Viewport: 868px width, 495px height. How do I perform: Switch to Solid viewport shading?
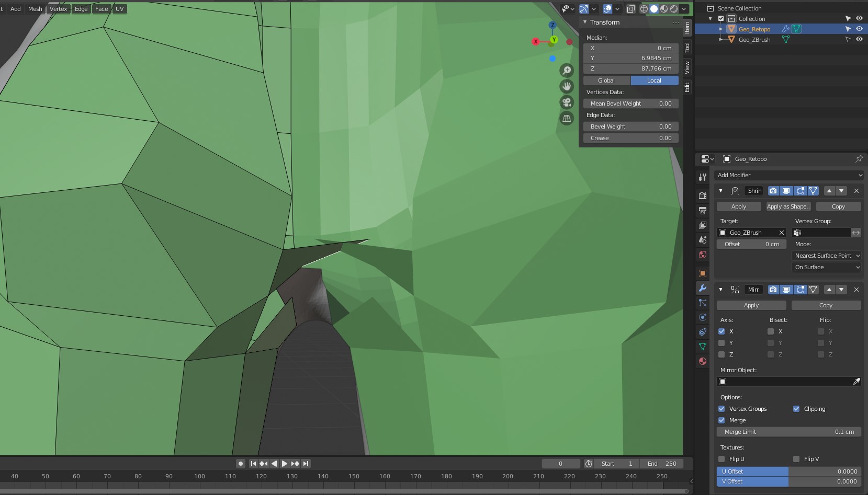pyautogui.click(x=654, y=9)
